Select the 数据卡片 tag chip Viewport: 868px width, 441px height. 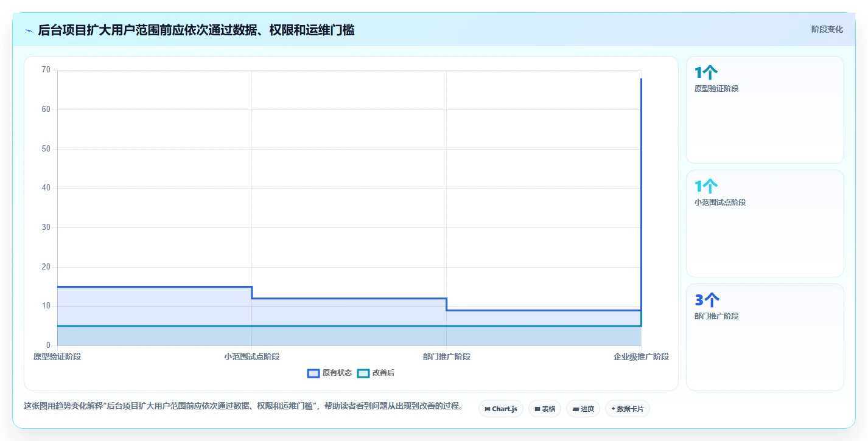point(628,409)
